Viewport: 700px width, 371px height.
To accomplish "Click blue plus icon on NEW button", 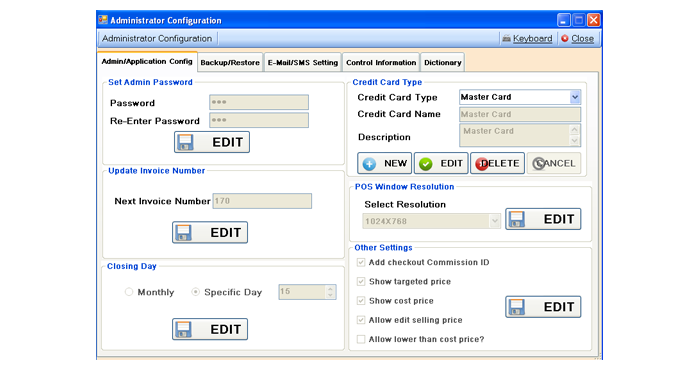I will (369, 164).
